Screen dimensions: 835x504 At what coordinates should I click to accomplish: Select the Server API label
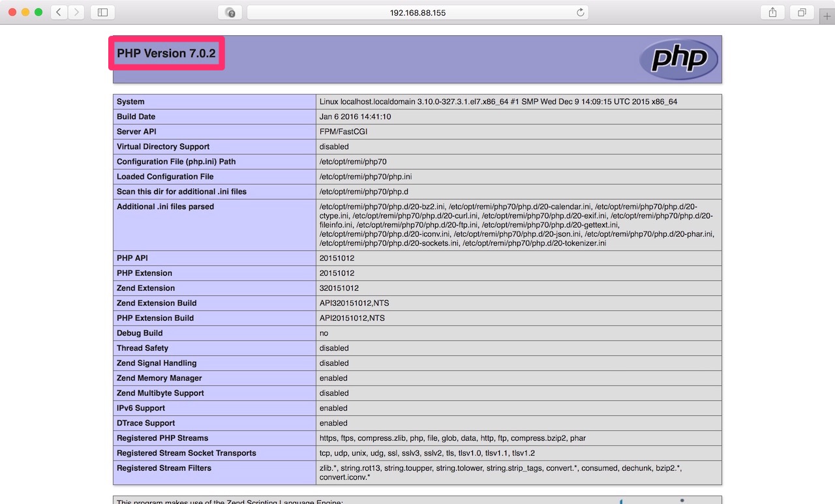point(136,132)
